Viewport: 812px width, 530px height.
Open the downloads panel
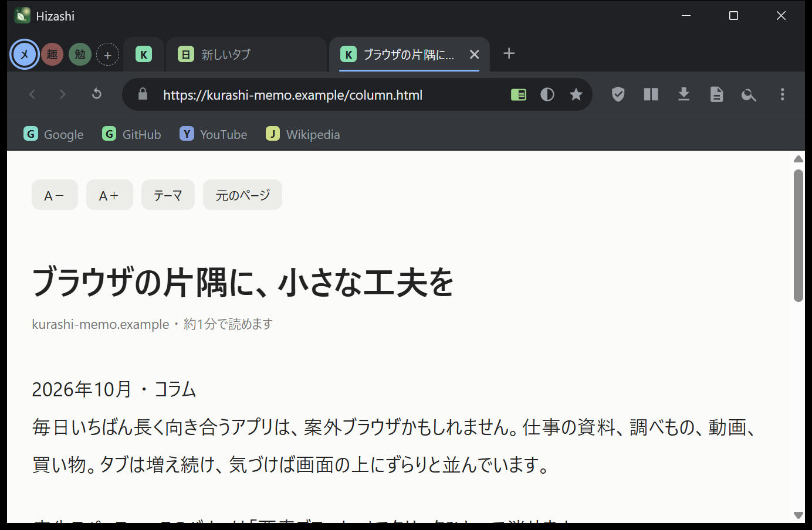point(684,94)
